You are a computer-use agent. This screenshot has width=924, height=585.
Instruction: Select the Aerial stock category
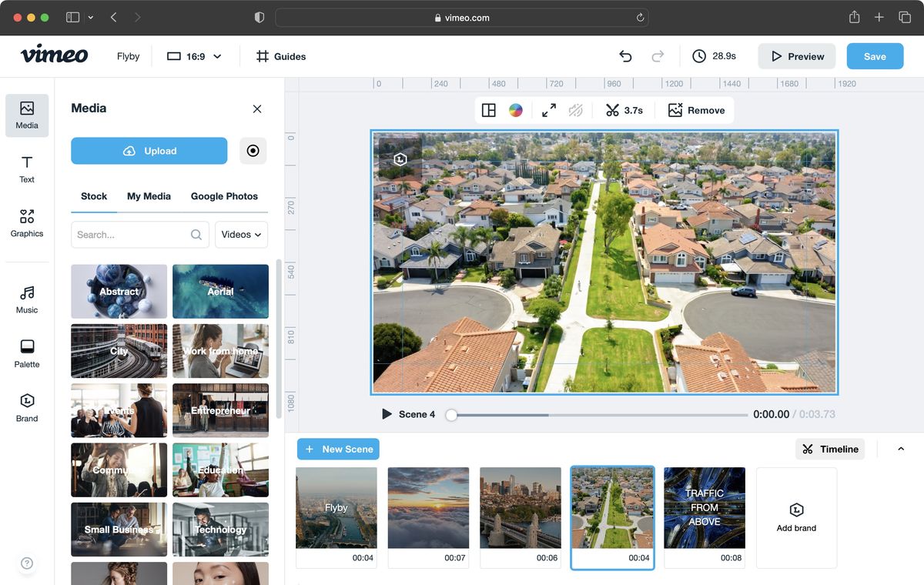coord(220,292)
